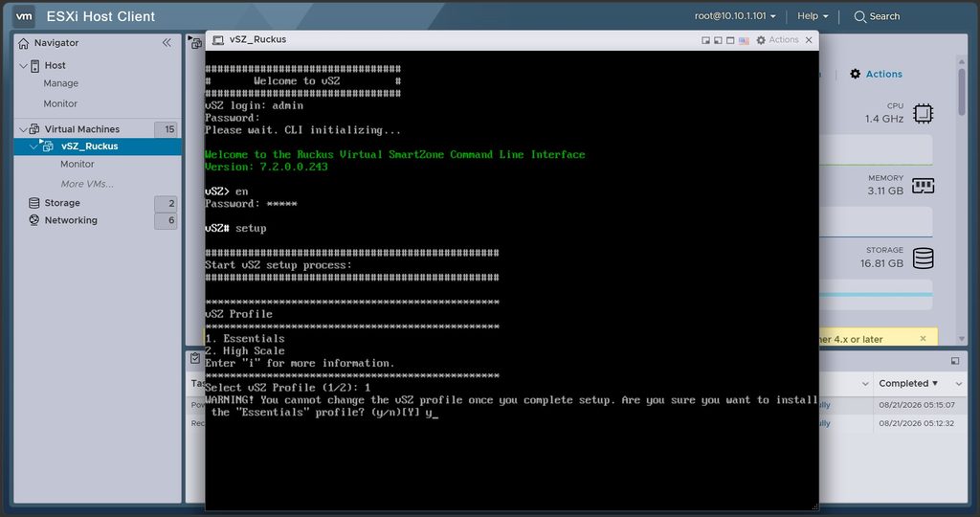Click the second console layout icon
Image resolution: width=980 pixels, height=517 pixels.
click(x=718, y=40)
